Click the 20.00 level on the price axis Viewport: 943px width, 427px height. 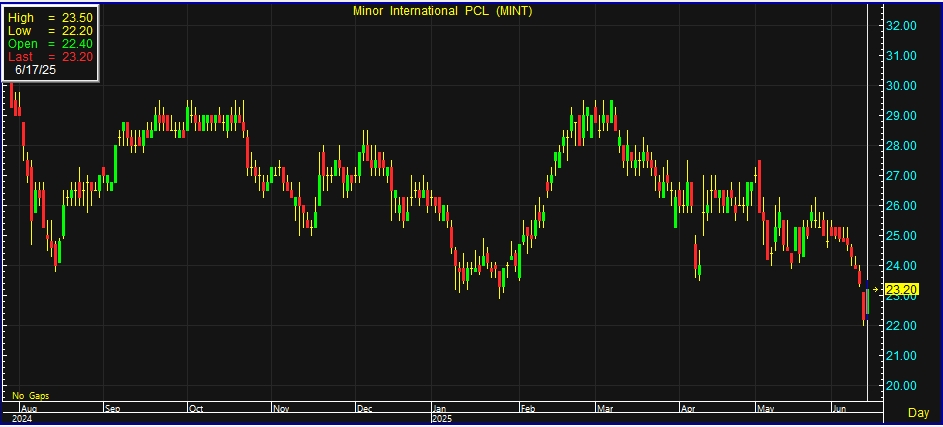click(903, 386)
